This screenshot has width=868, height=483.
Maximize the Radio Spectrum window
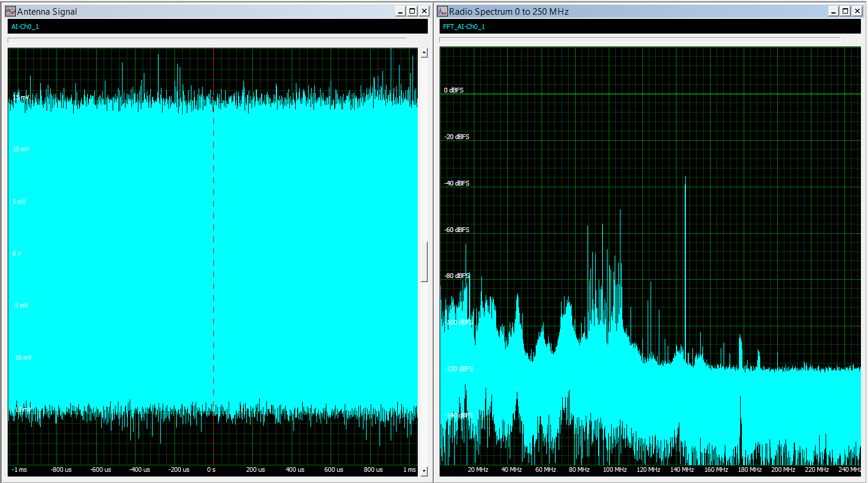[845, 11]
